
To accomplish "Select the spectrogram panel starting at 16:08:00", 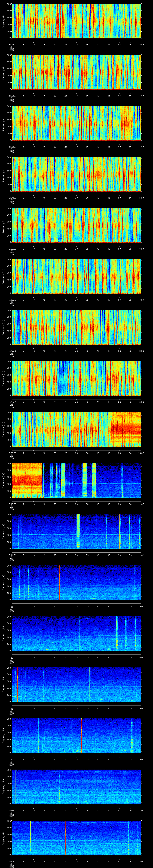I will point(76,378).
